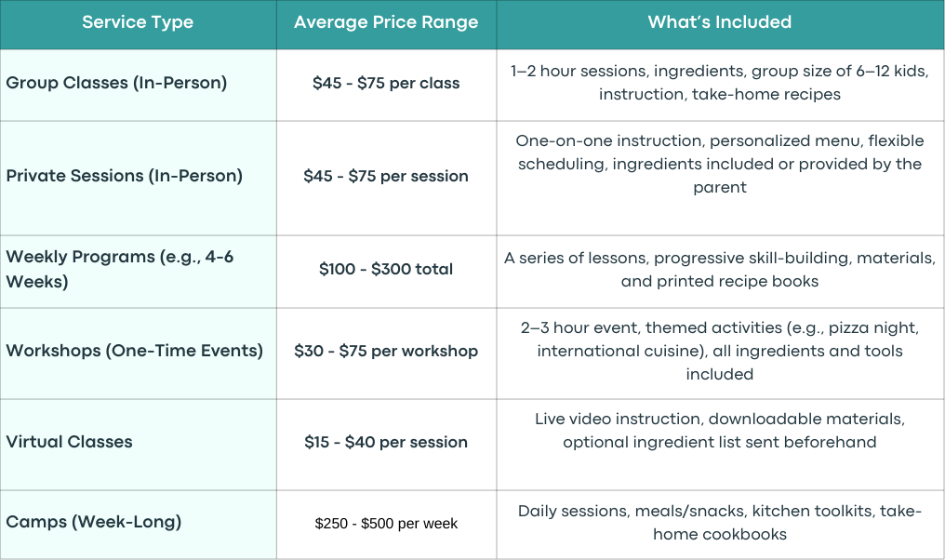Click the Average Price Range header
This screenshot has height=560, width=945.
(x=386, y=22)
